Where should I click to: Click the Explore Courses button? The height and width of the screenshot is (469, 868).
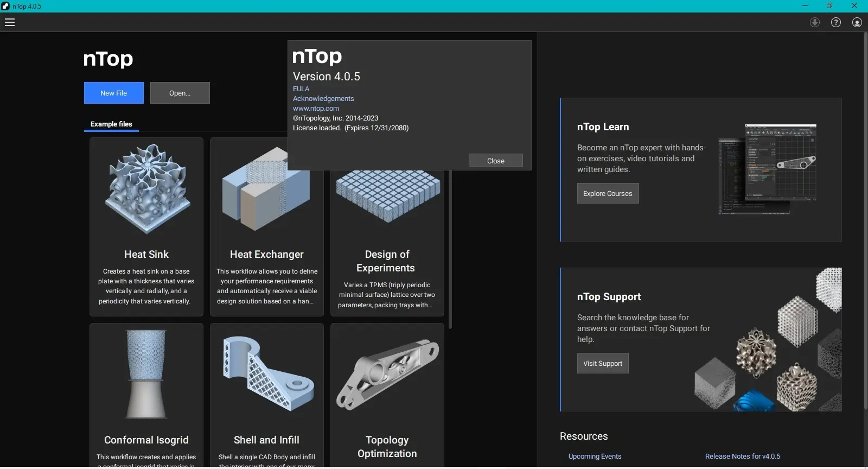click(608, 193)
